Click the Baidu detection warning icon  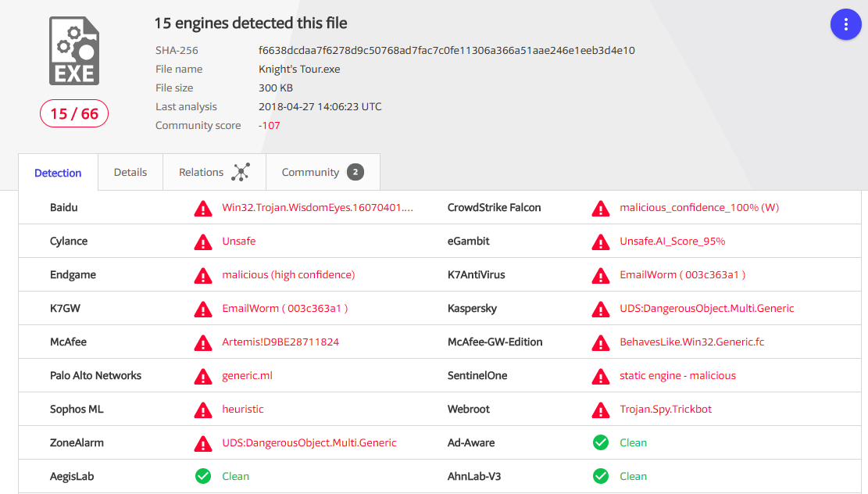[x=203, y=208]
